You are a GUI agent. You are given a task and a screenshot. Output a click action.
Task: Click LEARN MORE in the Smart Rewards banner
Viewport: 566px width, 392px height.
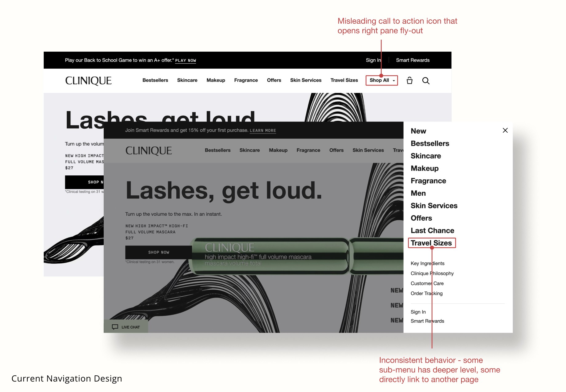click(x=263, y=130)
